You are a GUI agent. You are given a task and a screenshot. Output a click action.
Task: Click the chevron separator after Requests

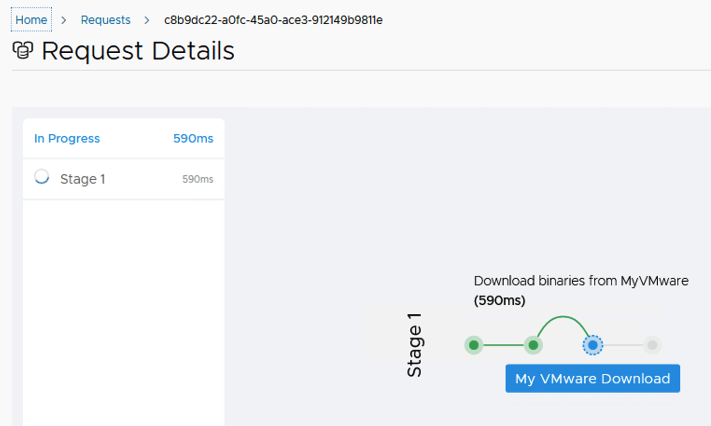147,20
